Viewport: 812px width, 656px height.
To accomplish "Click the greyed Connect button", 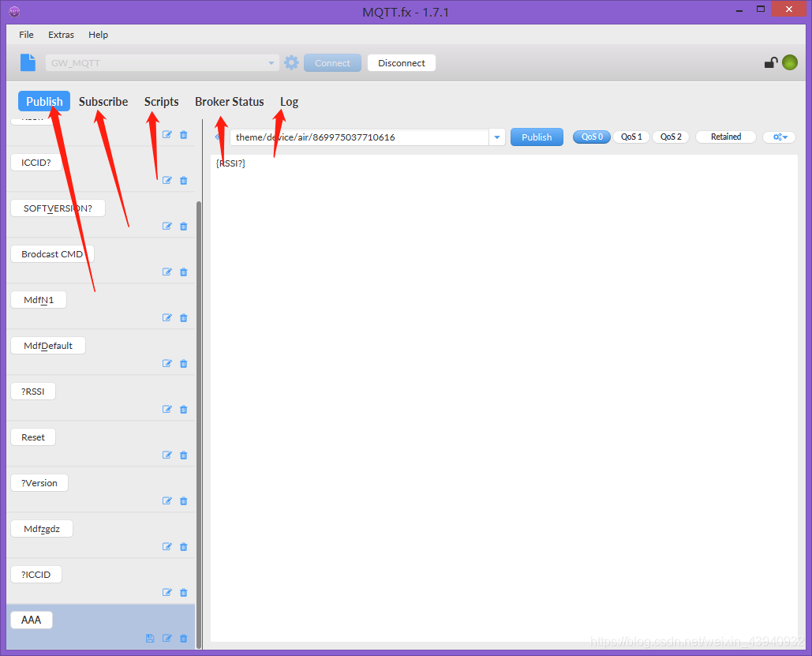I will (x=332, y=62).
